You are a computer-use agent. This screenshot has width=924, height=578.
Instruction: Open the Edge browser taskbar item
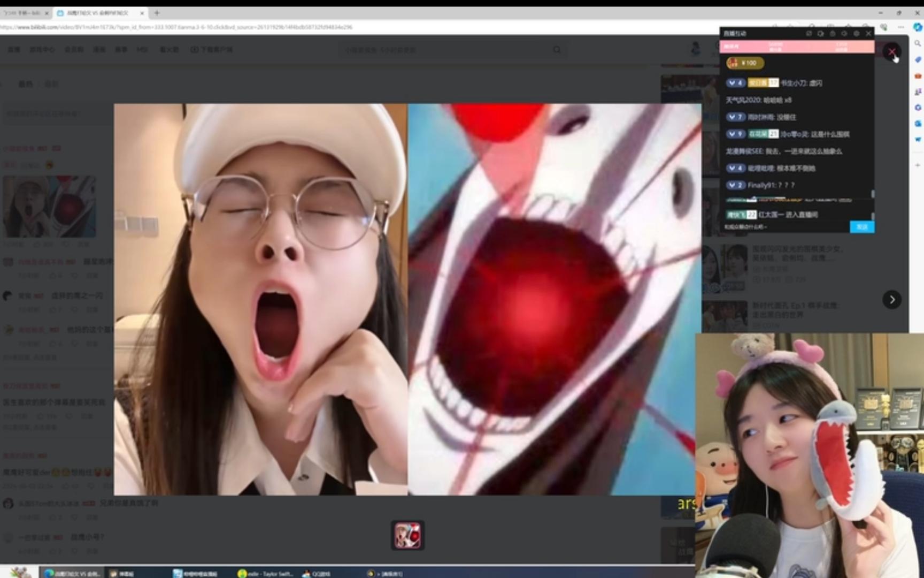pyautogui.click(x=72, y=573)
